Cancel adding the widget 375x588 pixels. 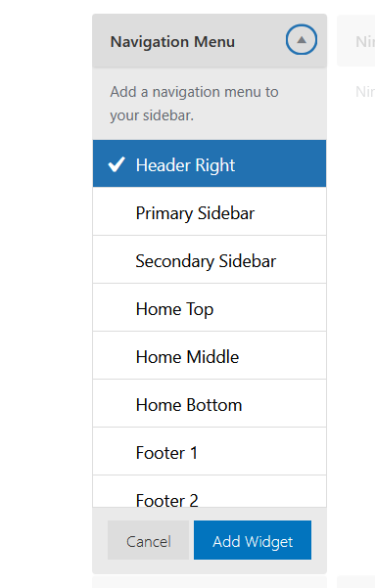tap(148, 540)
